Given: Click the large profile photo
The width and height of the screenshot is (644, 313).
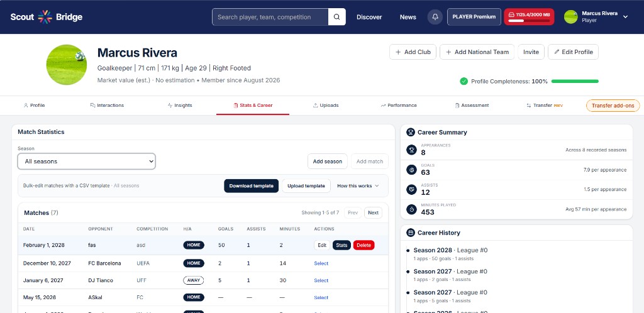Looking at the screenshot, I should [67, 65].
